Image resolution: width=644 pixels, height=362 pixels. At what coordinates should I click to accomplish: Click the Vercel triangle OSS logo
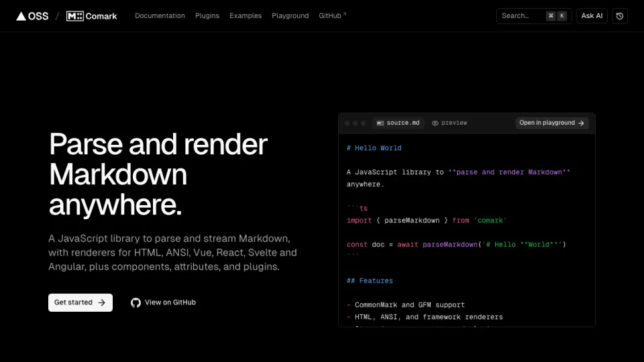click(x=32, y=16)
